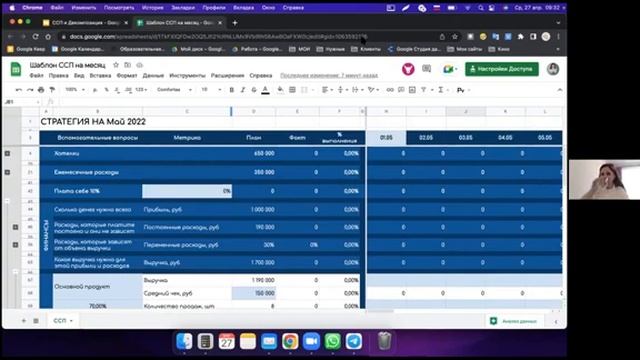This screenshot has height=360, width=640.
Task: Check cloud save status icon
Action: [140, 65]
